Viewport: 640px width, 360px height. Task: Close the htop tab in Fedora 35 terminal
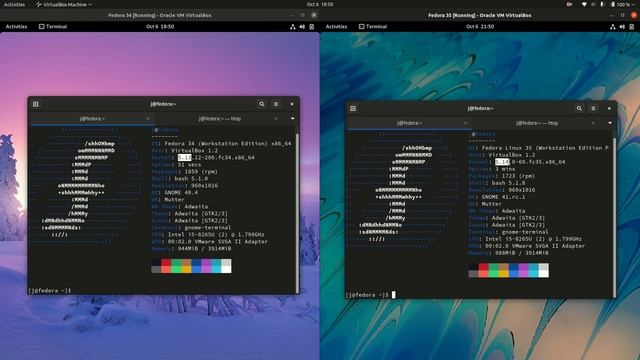pos(593,123)
